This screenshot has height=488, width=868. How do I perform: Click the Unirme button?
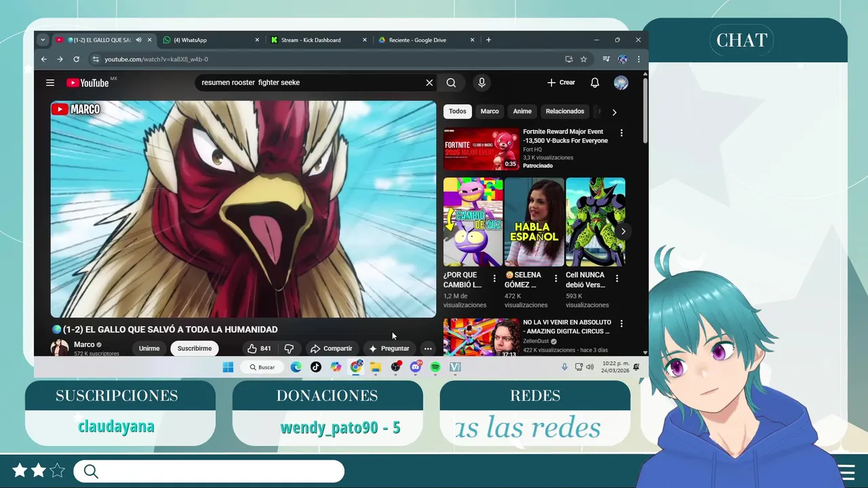pyautogui.click(x=149, y=348)
